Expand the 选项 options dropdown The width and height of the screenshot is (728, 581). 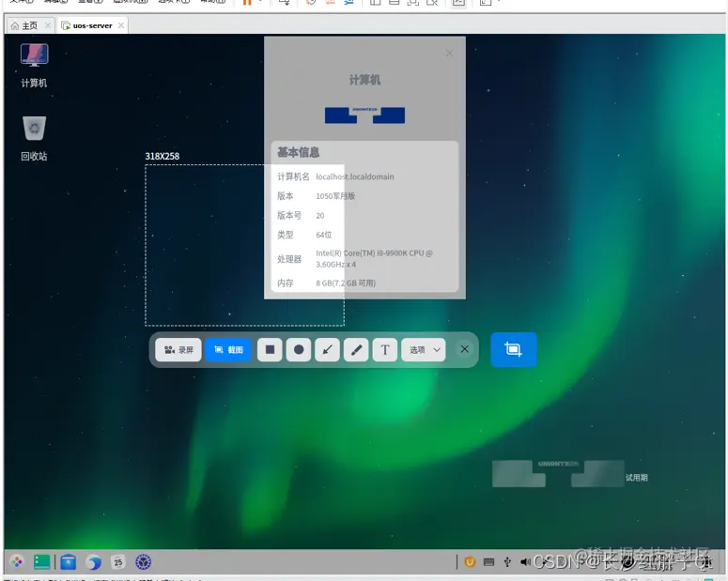[424, 349]
